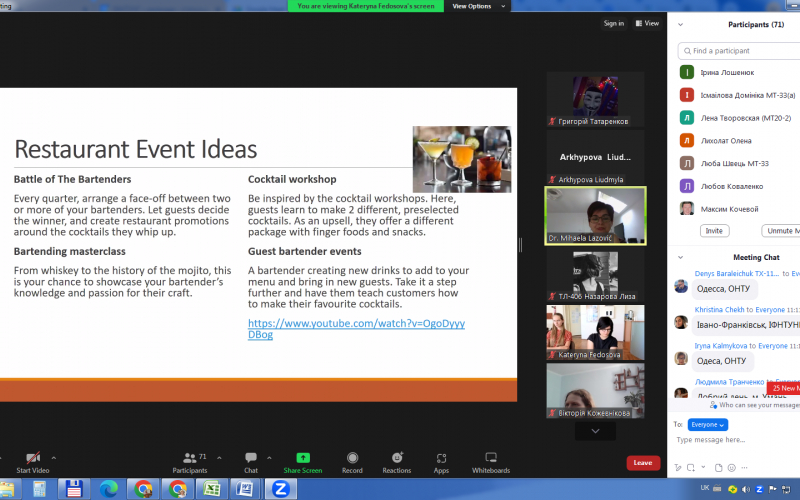Open Zoom from the Windows taskbar
Image resolution: width=800 pixels, height=500 pixels.
(280, 489)
